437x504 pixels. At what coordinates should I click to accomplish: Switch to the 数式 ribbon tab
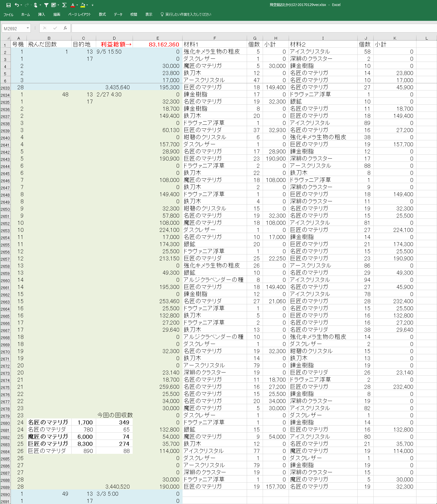pos(102,15)
